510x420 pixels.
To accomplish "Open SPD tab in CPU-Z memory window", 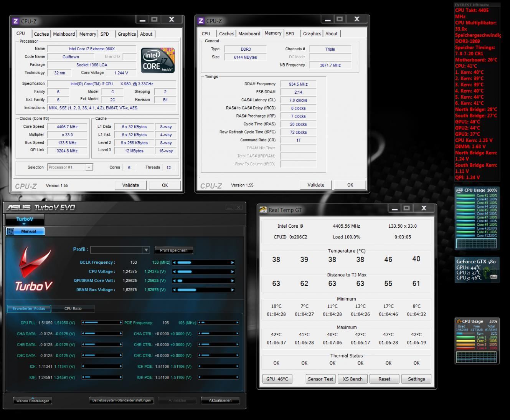I will coord(290,34).
